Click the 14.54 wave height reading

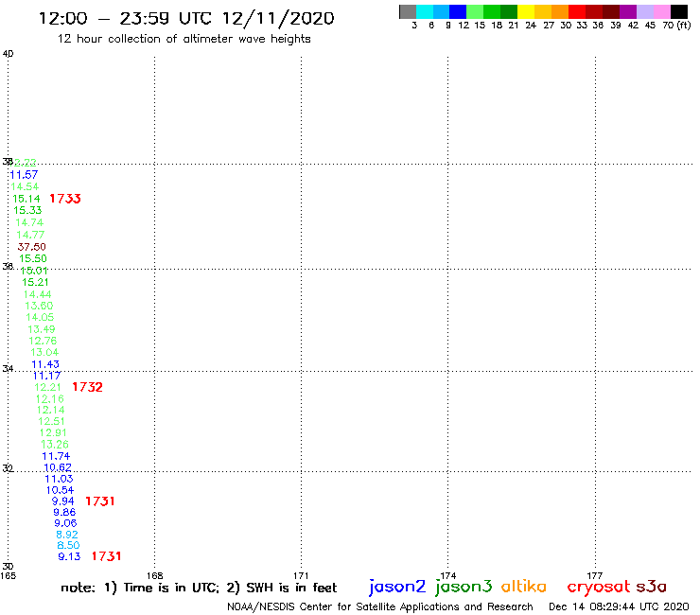point(25,186)
